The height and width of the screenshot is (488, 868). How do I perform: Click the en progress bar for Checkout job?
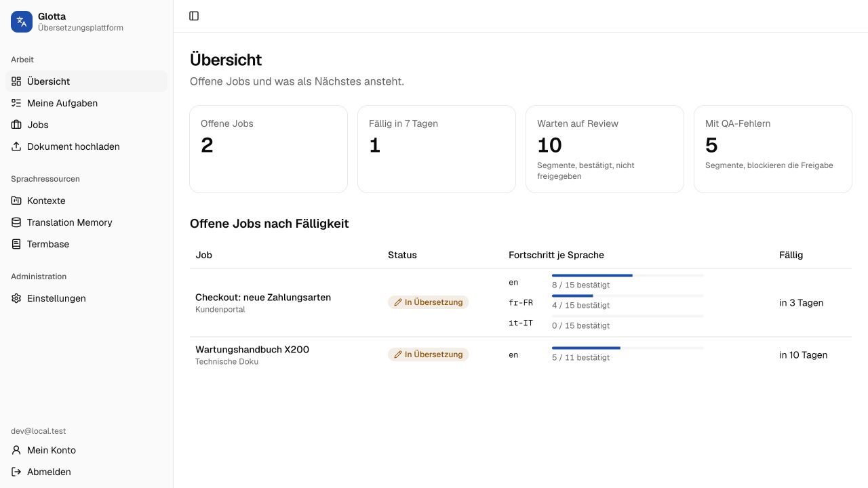point(628,276)
